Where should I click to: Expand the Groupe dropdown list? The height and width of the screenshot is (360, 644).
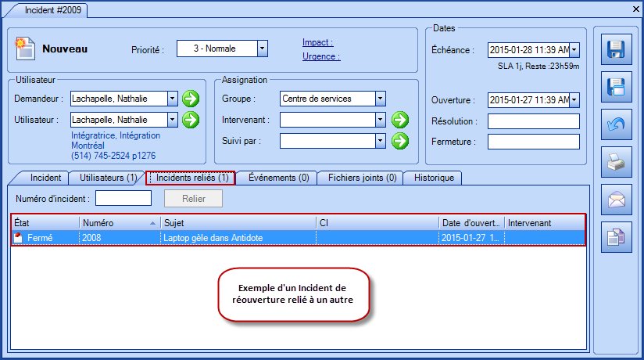point(380,99)
